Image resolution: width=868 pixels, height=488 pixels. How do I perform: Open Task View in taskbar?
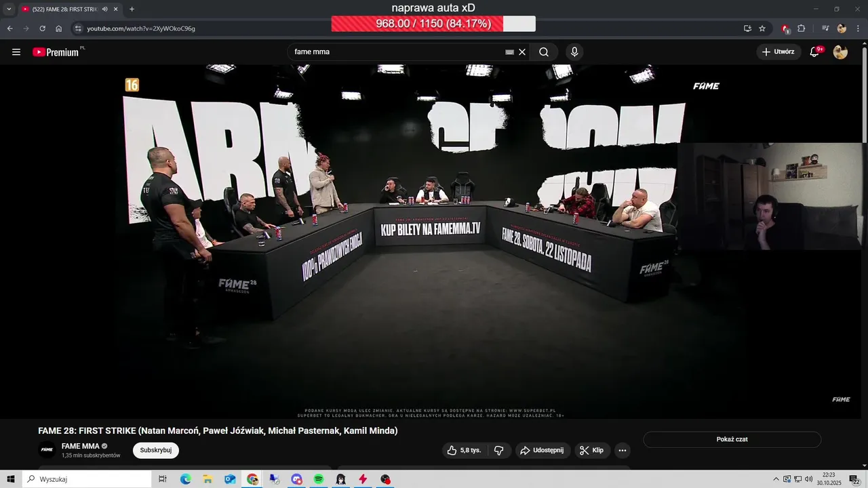pos(163,479)
